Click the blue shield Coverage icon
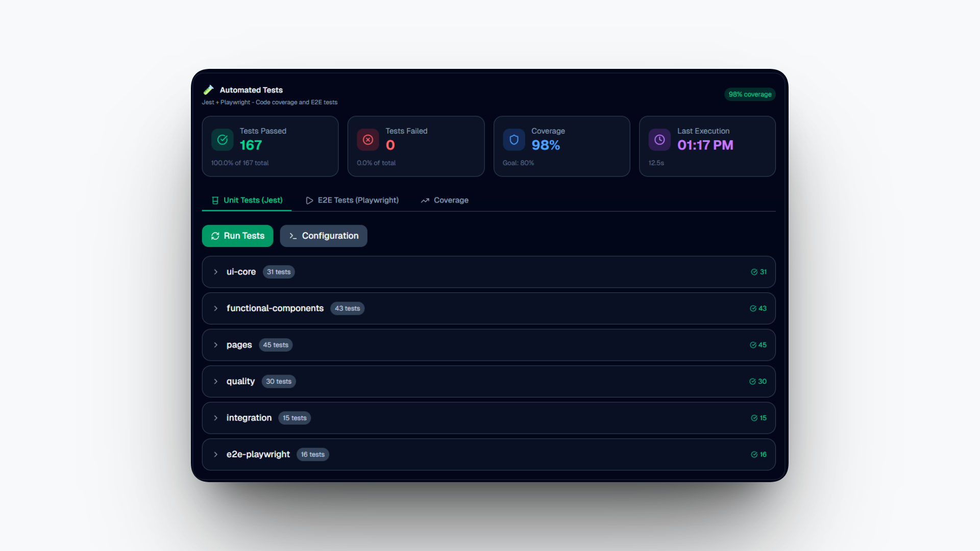This screenshot has height=551, width=980. 514,140
